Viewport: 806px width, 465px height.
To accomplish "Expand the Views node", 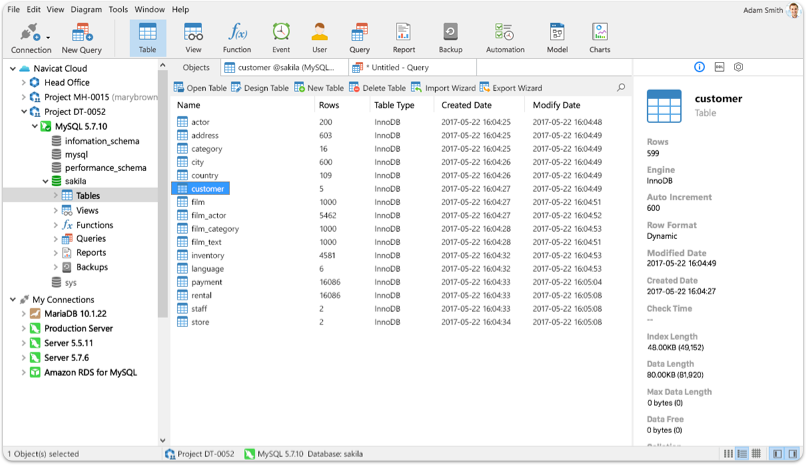I will (56, 210).
